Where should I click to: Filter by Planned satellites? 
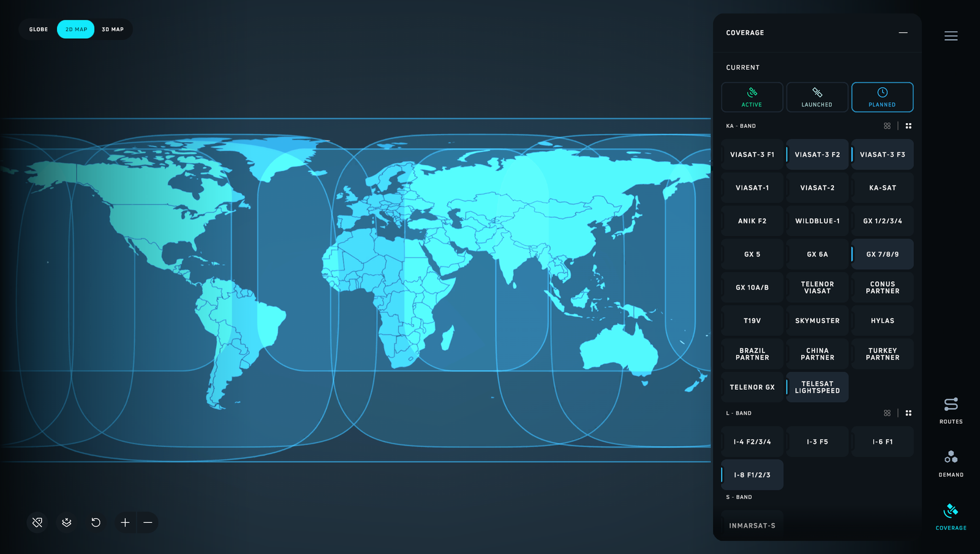pyautogui.click(x=882, y=97)
